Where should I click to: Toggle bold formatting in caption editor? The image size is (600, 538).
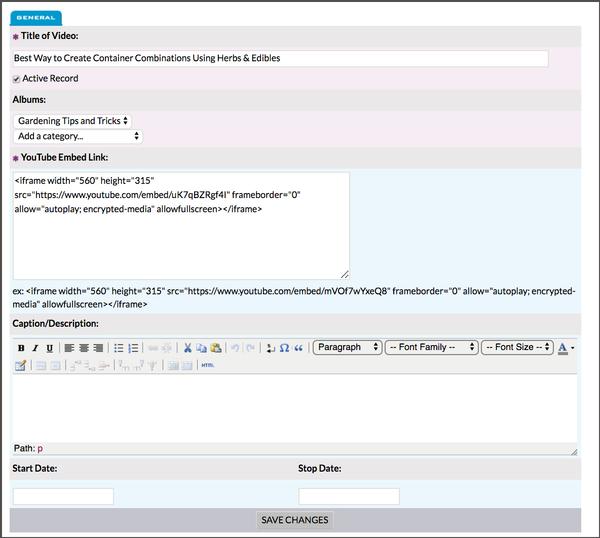point(21,348)
